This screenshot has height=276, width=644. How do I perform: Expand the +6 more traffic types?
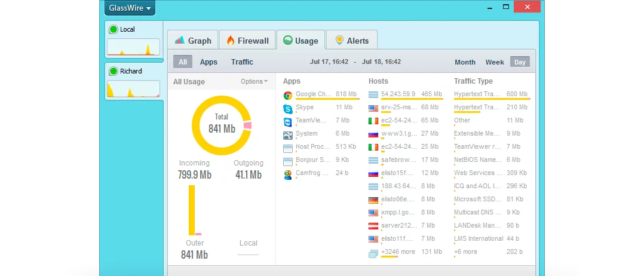[x=466, y=252]
